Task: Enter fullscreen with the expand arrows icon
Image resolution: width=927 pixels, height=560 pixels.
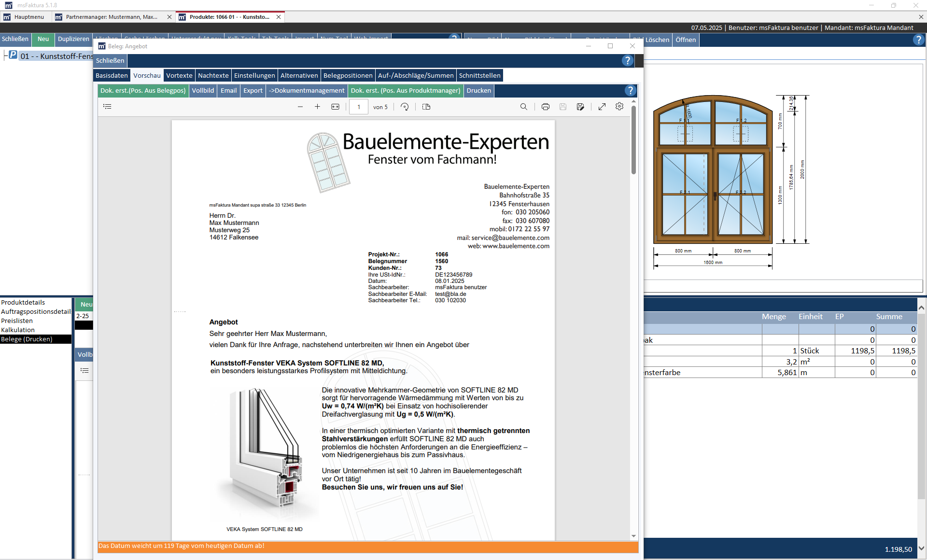Action: (x=602, y=107)
